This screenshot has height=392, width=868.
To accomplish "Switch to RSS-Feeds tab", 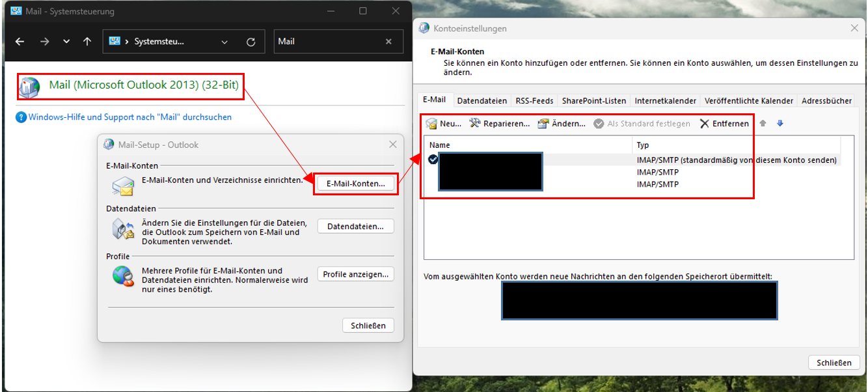I will click(534, 101).
